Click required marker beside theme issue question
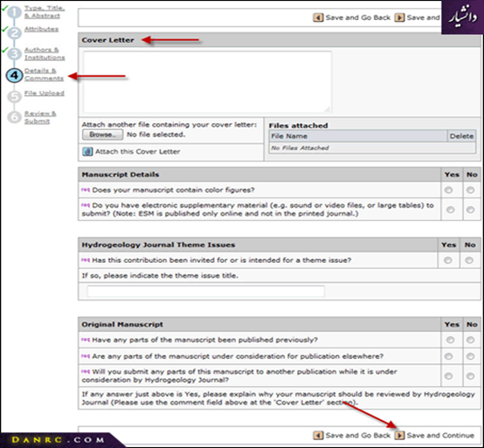This screenshot has height=448, width=484. [86, 260]
